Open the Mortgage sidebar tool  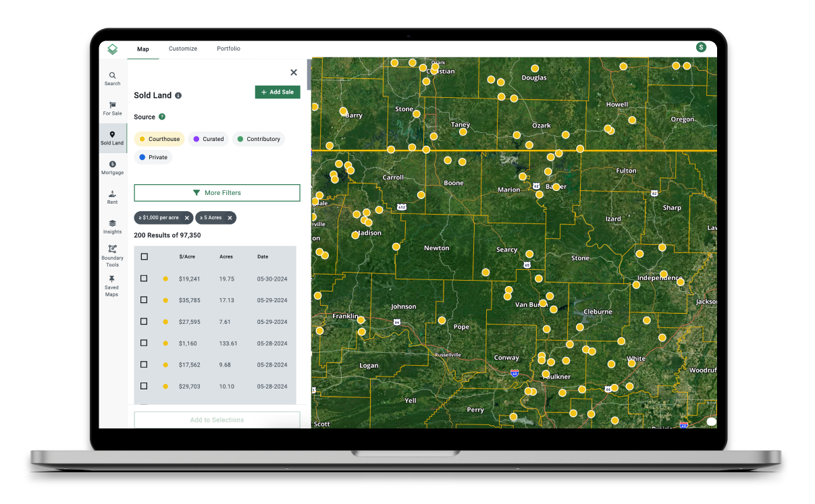point(112,168)
